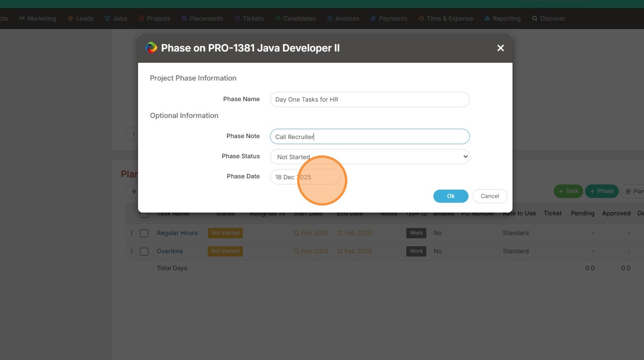Click the Discover search icon
The height and width of the screenshot is (360, 644).
[x=534, y=19]
